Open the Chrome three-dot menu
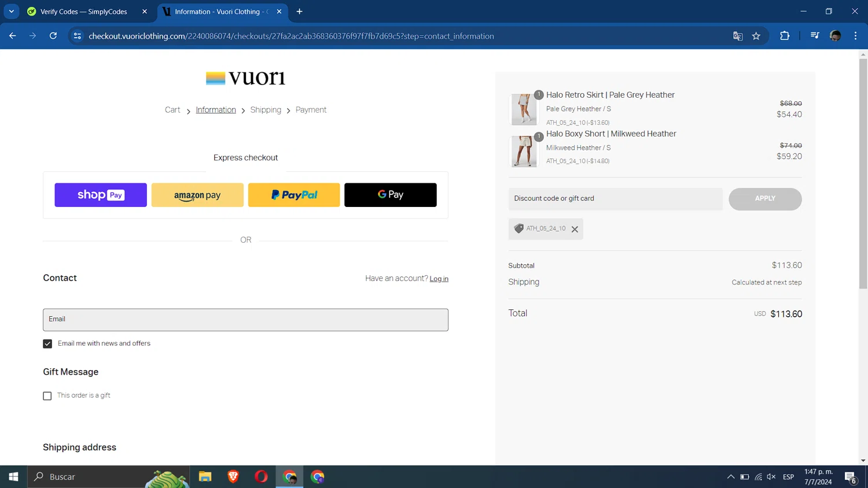 point(855,36)
